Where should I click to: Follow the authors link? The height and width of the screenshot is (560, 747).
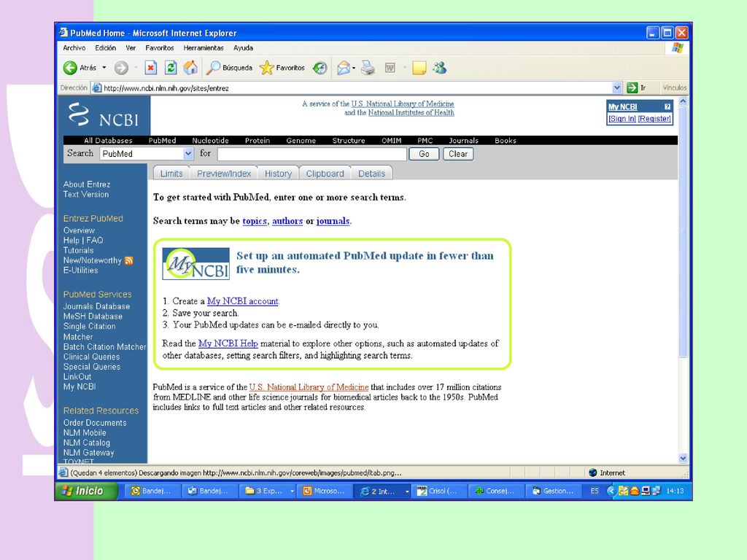(x=287, y=221)
